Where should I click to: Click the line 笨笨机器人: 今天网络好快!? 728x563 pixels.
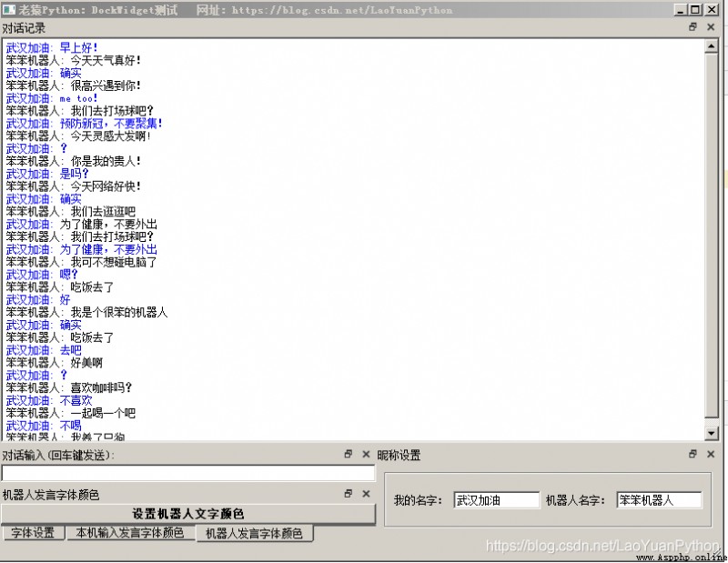73,186
